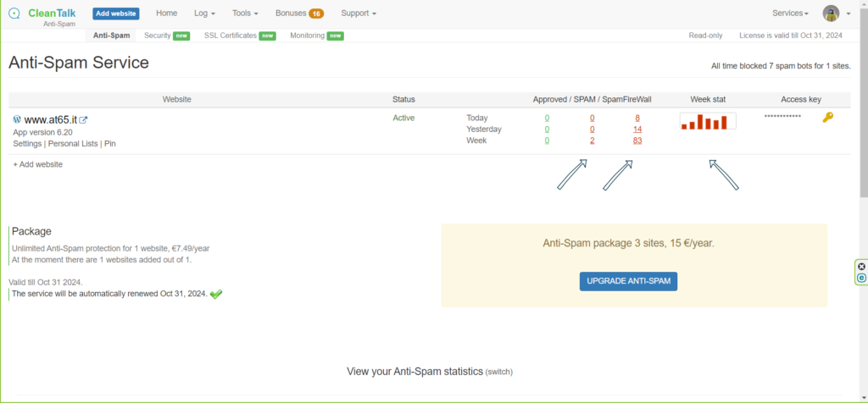
Task: Click the App version 6.20 text
Action: (x=42, y=132)
